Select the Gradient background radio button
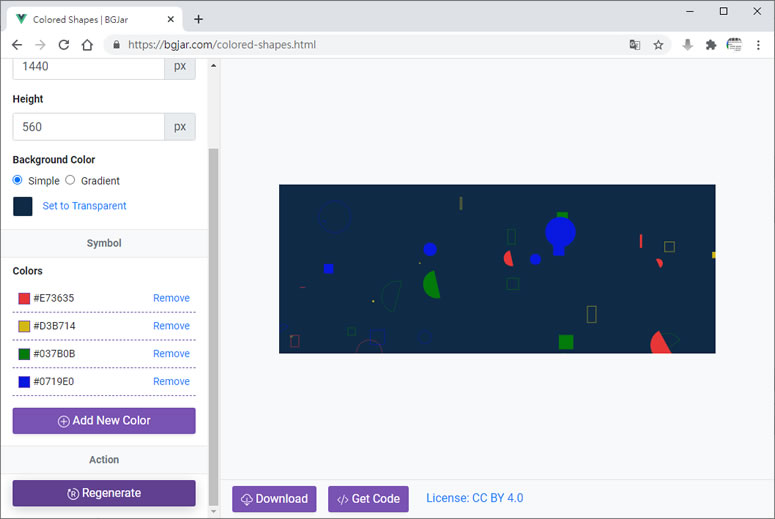The image size is (775, 519). (70, 180)
